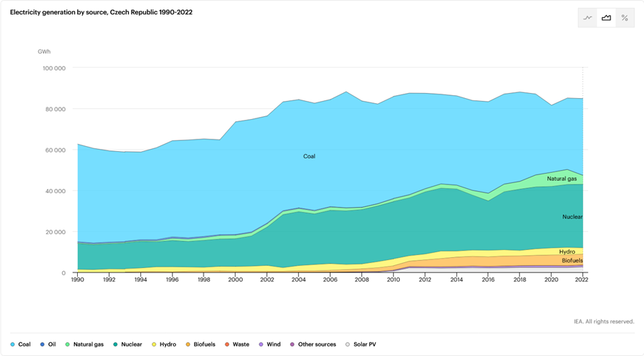Click the Coal area label in chart

pos(309,156)
